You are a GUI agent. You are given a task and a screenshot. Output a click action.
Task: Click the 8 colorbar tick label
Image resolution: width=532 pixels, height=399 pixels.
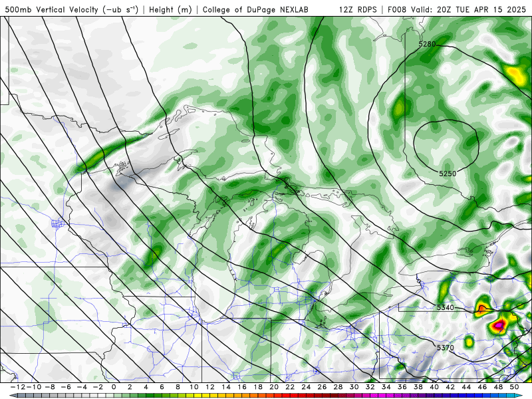point(178,387)
